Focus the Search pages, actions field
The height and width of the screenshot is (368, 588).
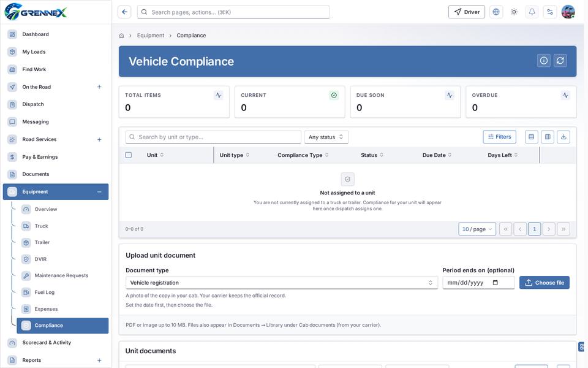tap(233, 12)
